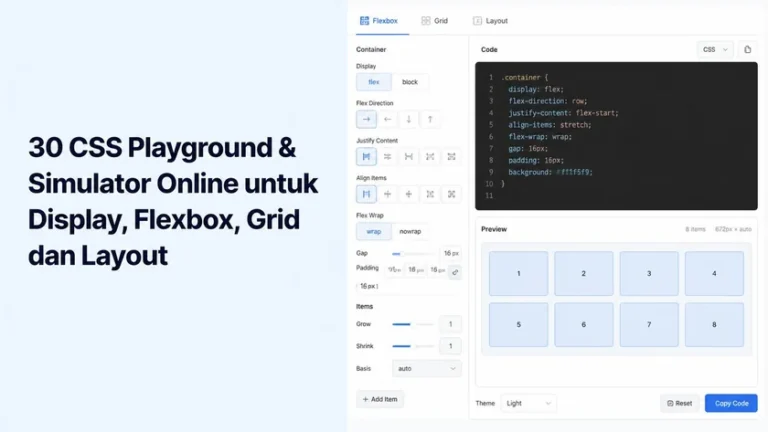Click the second Padding value field
Image resolution: width=768 pixels, height=432 pixels.
[416, 270]
